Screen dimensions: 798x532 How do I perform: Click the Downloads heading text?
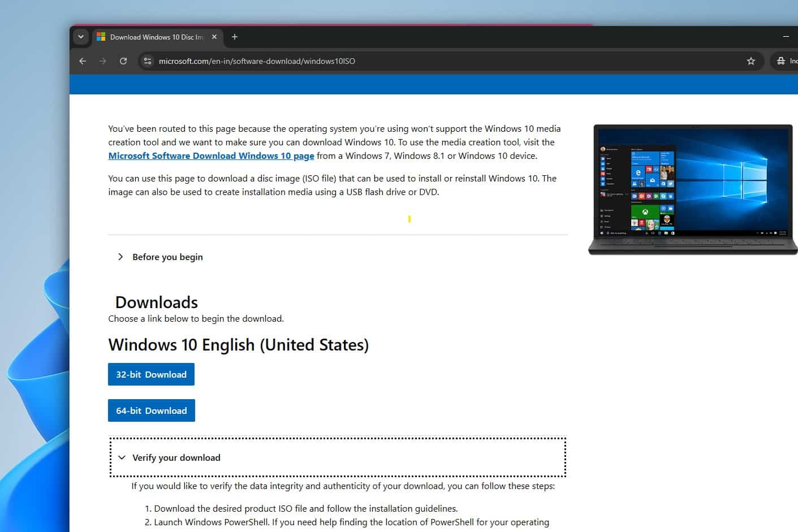157,302
